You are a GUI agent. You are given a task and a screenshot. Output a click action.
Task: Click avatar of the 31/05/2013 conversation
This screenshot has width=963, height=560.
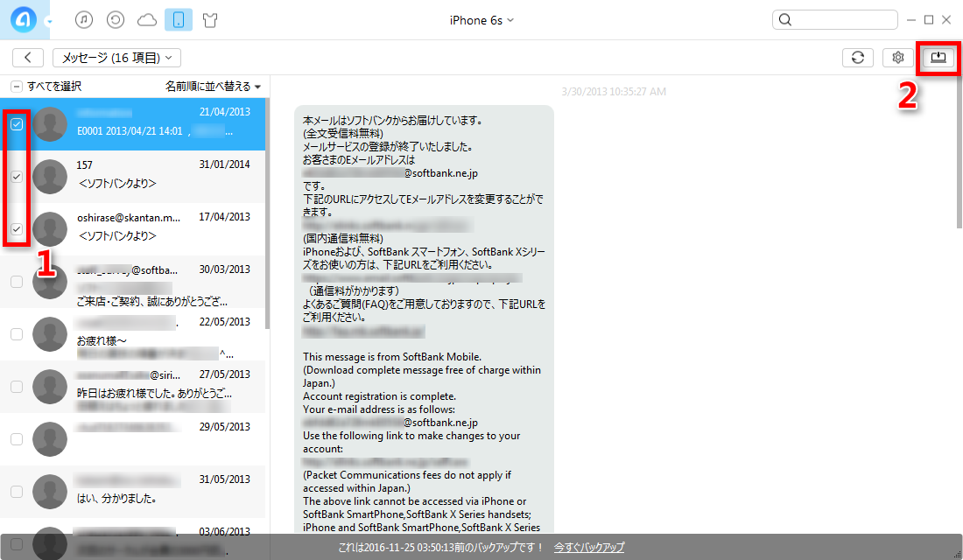[50, 491]
